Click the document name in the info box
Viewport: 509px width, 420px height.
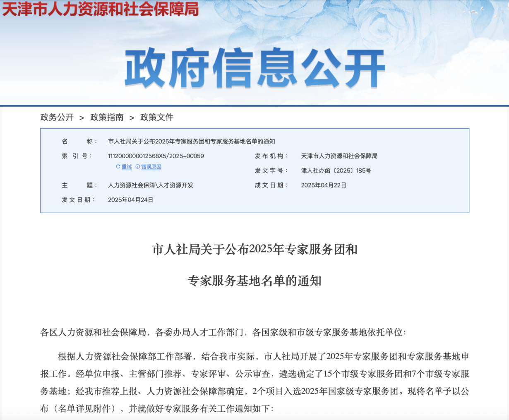pos(191,142)
